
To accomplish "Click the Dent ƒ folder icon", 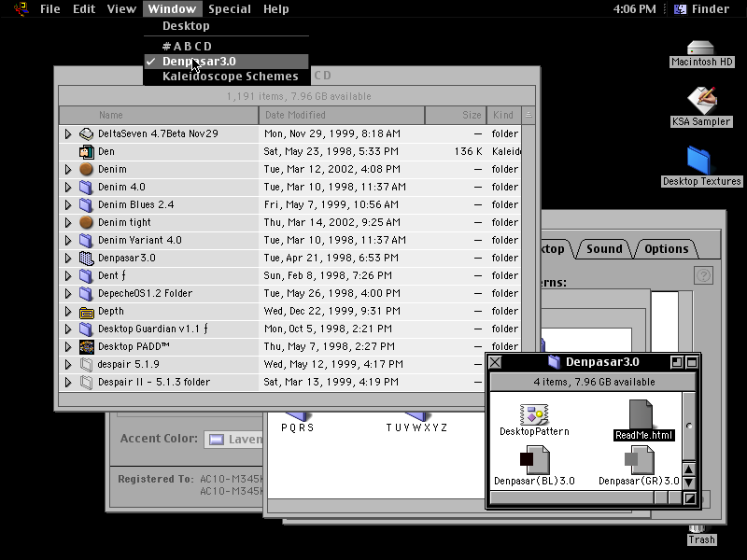I will tap(86, 275).
